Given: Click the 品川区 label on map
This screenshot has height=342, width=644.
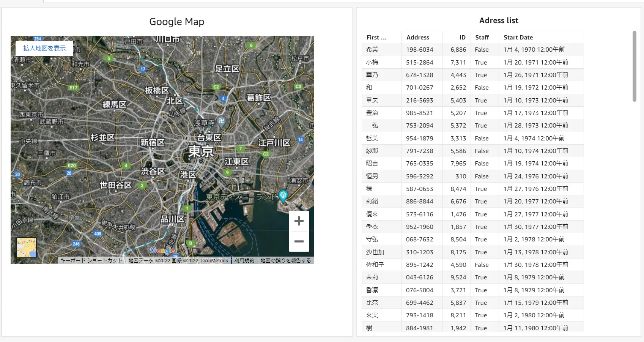Looking at the screenshot, I should pos(172,219).
